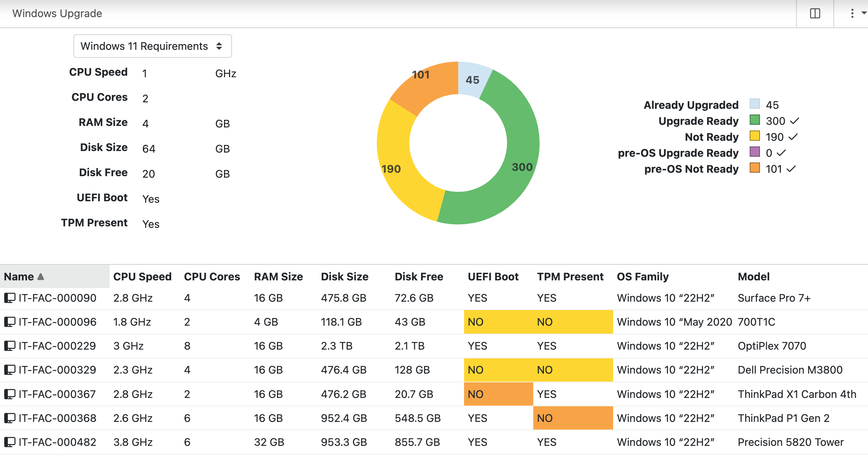Click orange TPM NO cell for IT-FAC-000368
The width and height of the screenshot is (868, 455).
pyautogui.click(x=573, y=418)
